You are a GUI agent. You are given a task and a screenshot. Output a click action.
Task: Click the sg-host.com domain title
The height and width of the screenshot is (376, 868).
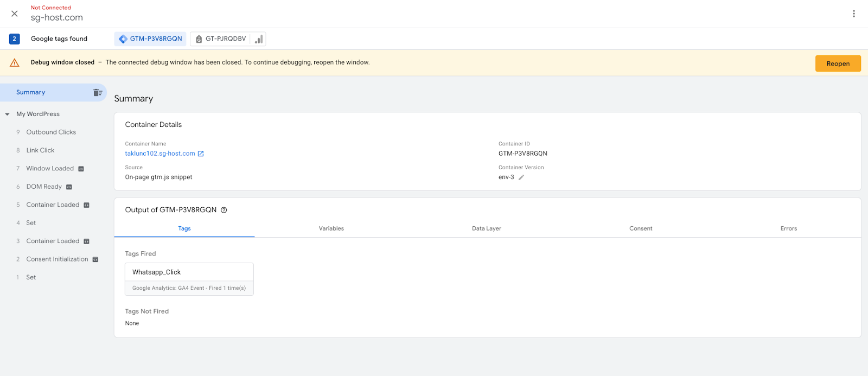(x=57, y=17)
